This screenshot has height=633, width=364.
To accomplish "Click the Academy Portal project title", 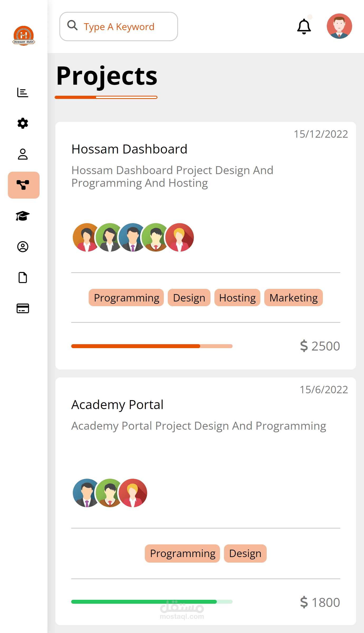I will click(x=117, y=405).
